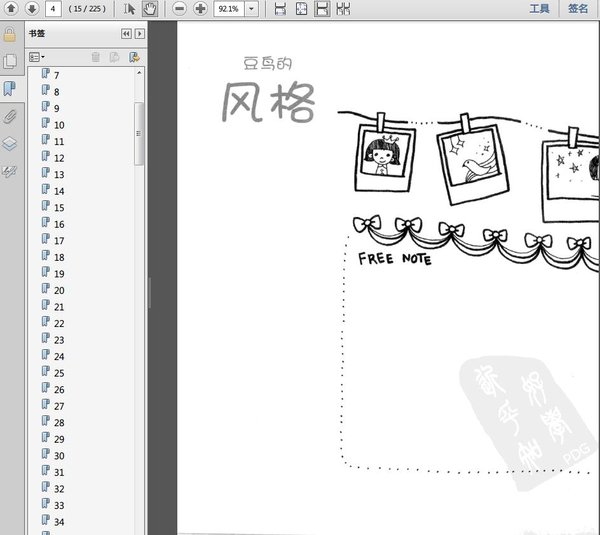The height and width of the screenshot is (535, 600).
Task: Zoom in with the plus button
Action: (200, 8)
